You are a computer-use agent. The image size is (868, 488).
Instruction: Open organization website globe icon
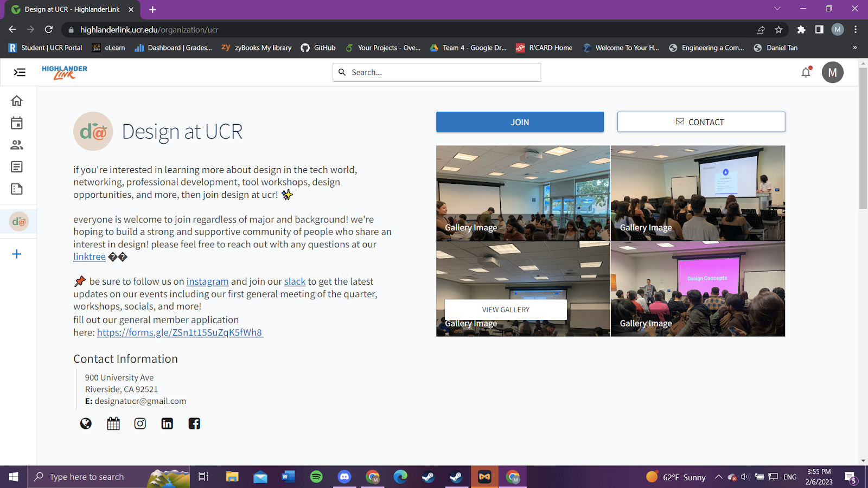click(x=86, y=423)
